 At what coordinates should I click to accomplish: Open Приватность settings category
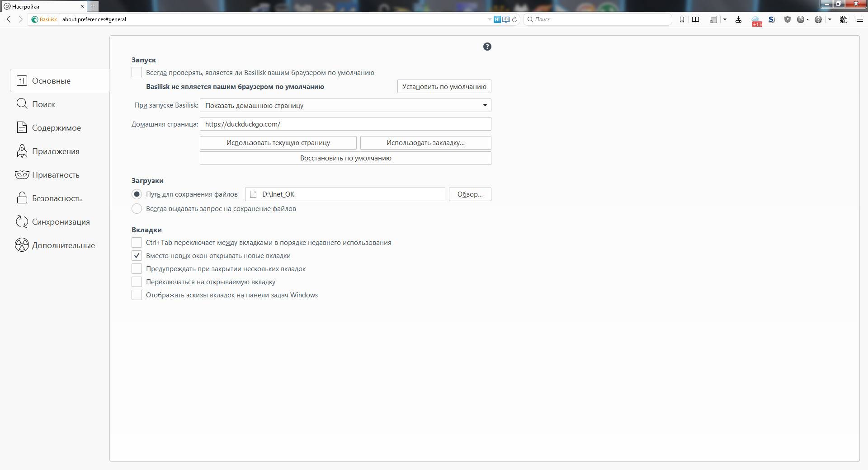60,174
